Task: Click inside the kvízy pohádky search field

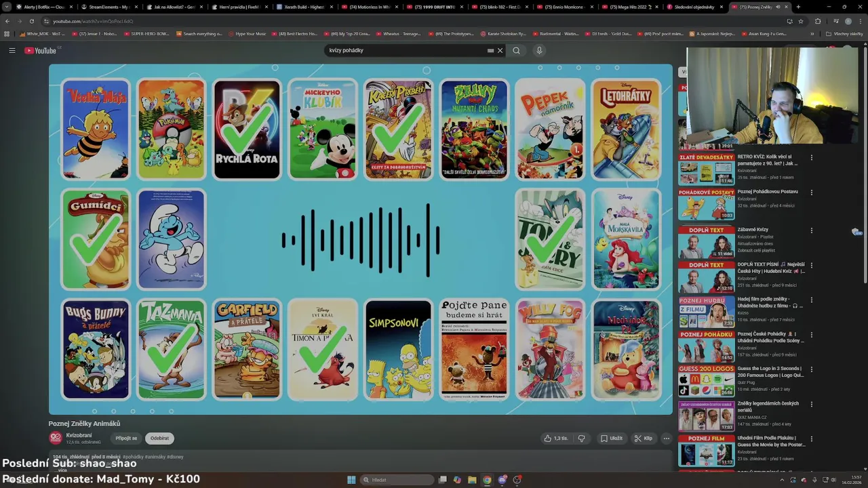Action: 407,50
